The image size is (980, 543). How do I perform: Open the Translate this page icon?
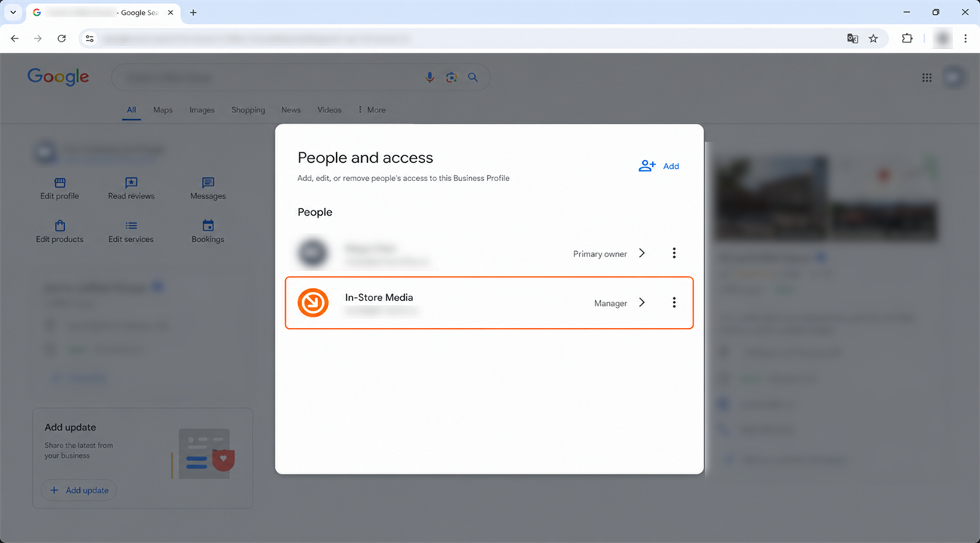853,38
